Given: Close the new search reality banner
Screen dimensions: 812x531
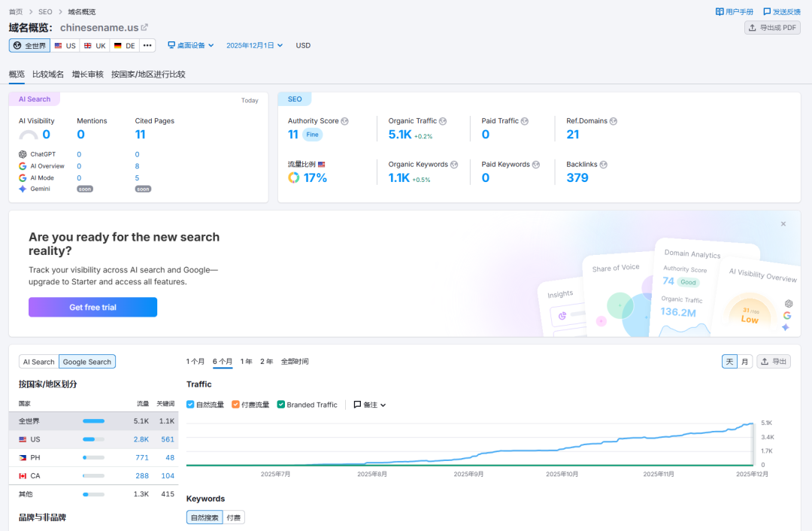Looking at the screenshot, I should point(783,224).
